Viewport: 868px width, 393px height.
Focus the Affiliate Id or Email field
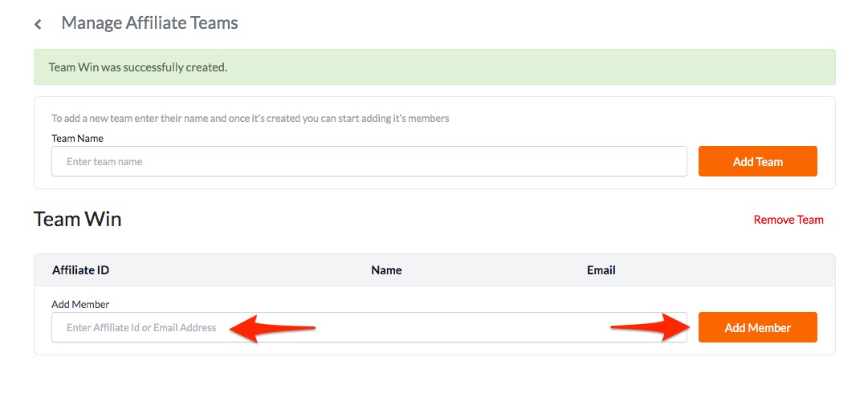click(369, 327)
